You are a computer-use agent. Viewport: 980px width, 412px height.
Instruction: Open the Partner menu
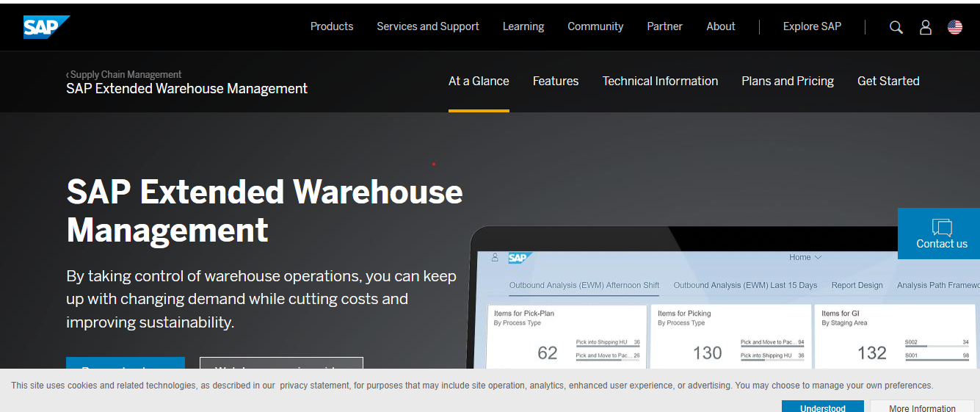pyautogui.click(x=664, y=26)
